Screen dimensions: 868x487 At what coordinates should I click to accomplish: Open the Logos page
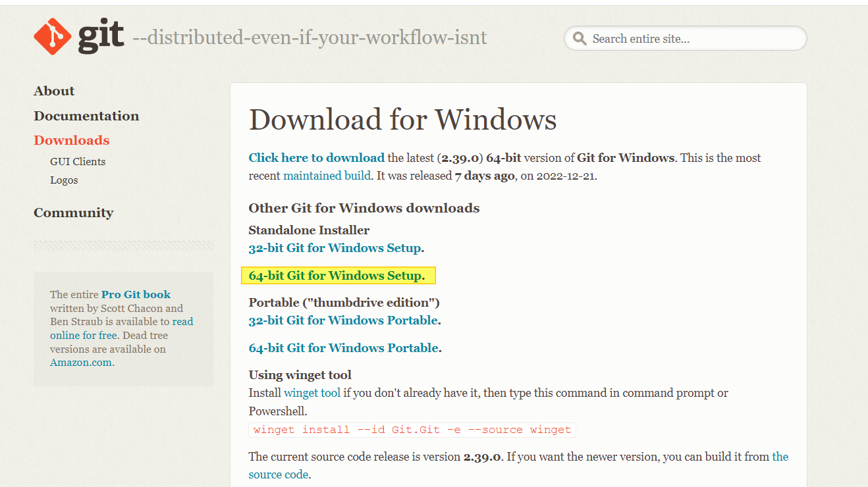pyautogui.click(x=64, y=180)
